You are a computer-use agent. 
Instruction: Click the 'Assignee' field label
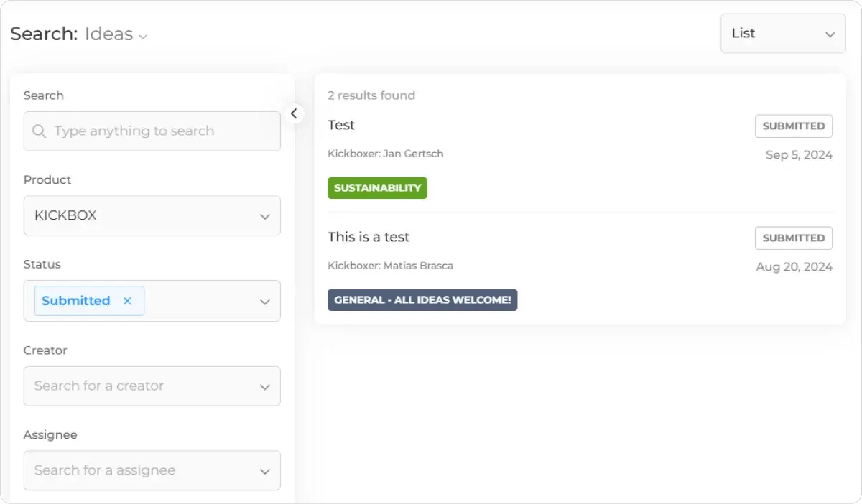pos(50,434)
